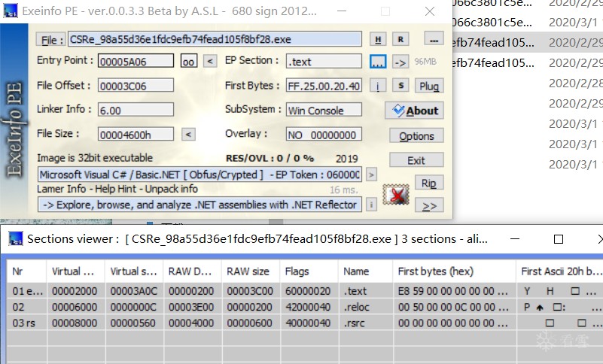Image resolution: width=603 pixels, height=364 pixels.
Task: Click the First Bytes value field
Action: tap(324, 85)
